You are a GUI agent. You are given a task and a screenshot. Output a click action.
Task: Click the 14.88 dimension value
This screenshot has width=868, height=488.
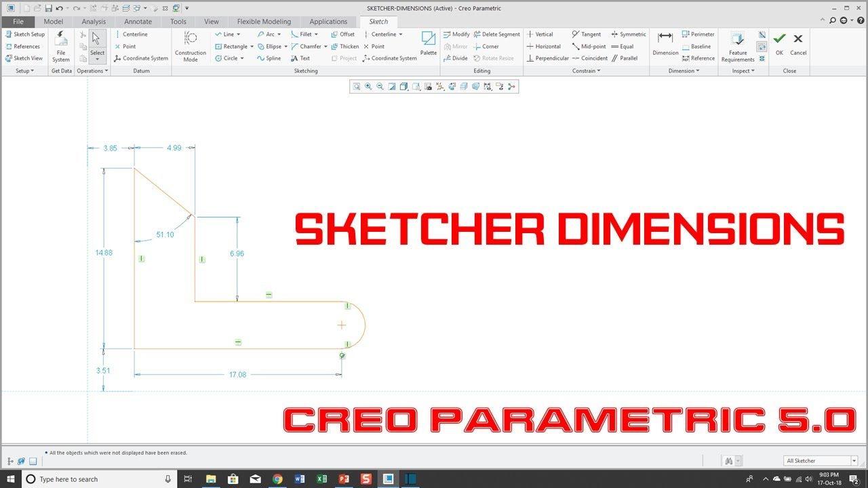click(x=104, y=252)
